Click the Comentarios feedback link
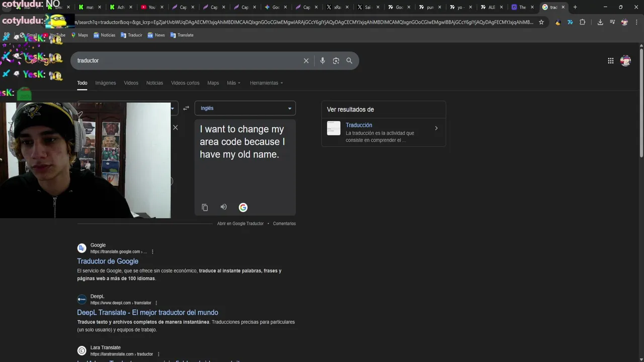 284,224
